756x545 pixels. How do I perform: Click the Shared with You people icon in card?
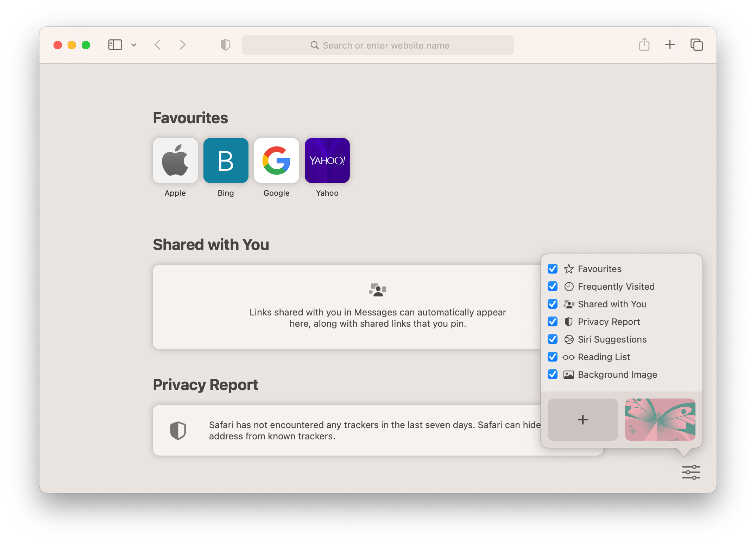point(378,290)
